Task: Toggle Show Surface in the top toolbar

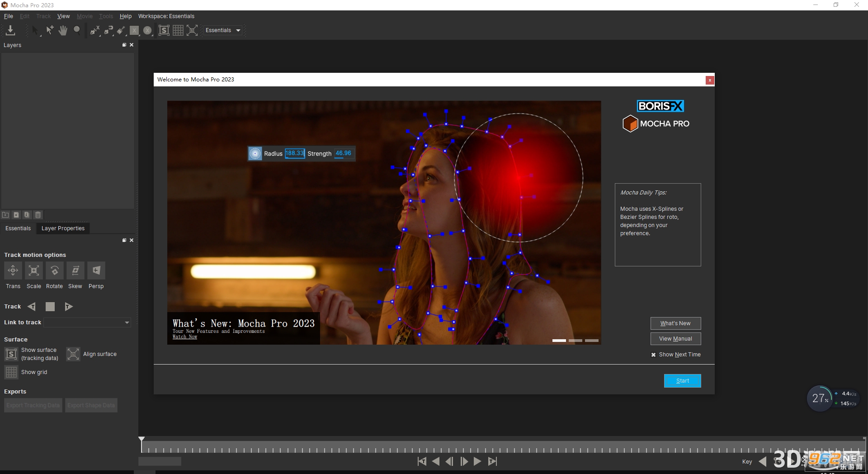Action: coord(164,30)
